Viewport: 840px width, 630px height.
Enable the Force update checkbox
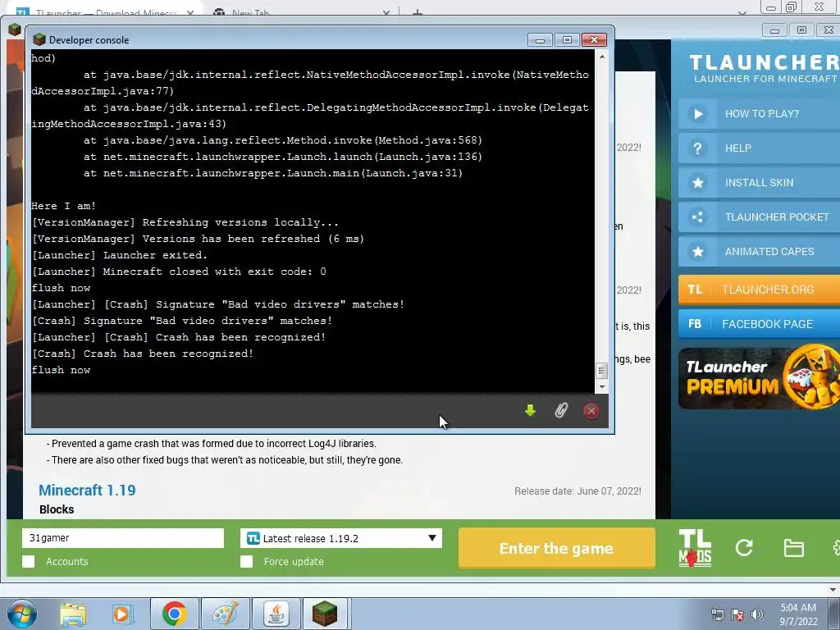point(246,561)
